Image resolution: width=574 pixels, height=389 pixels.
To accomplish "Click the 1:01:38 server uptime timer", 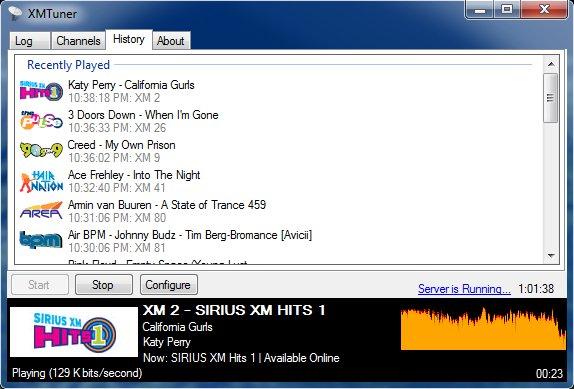I will 536,289.
